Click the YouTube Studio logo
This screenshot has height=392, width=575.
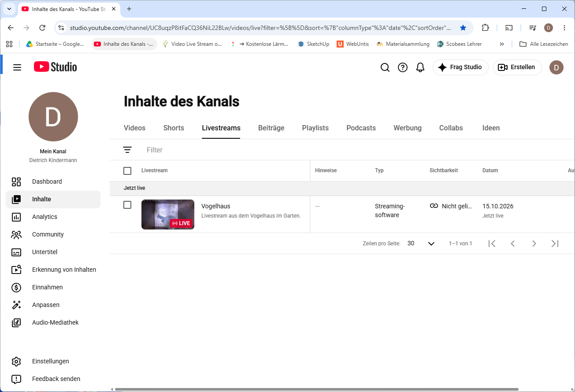(56, 67)
